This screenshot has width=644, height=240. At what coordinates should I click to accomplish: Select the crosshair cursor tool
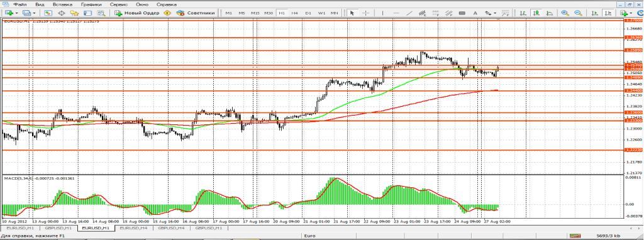click(x=365, y=13)
